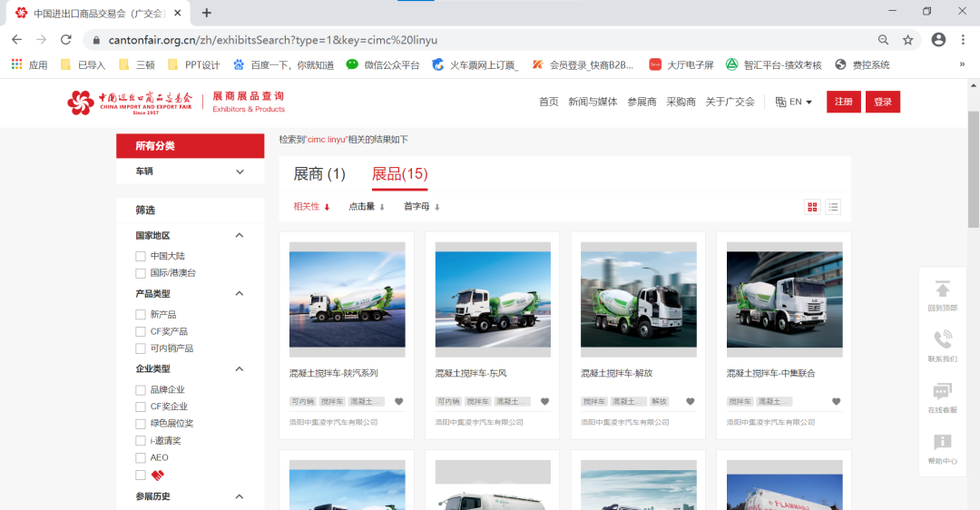
Task: Bookmark this page with star icon
Action: tap(907, 40)
